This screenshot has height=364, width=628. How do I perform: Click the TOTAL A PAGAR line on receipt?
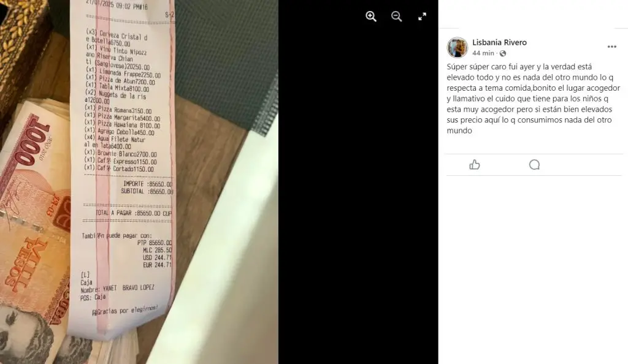134,213
